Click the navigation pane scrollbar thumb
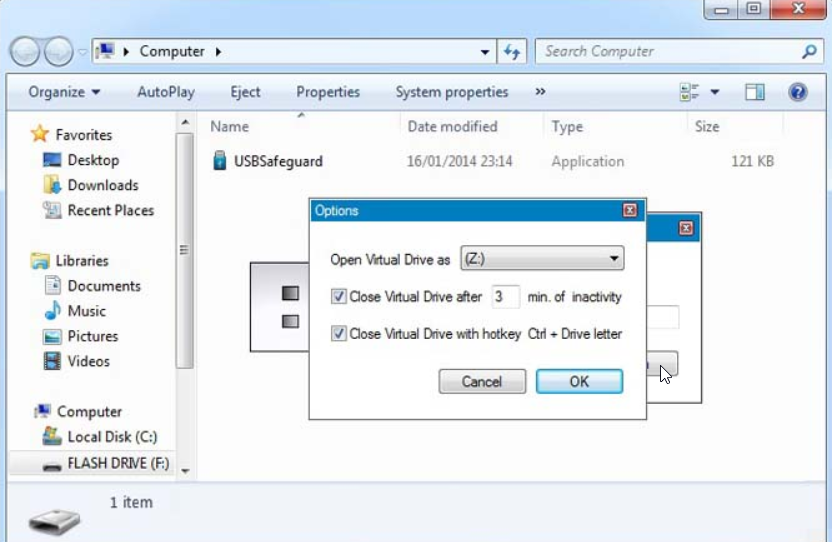The width and height of the screenshot is (832, 542). pyautogui.click(x=185, y=250)
